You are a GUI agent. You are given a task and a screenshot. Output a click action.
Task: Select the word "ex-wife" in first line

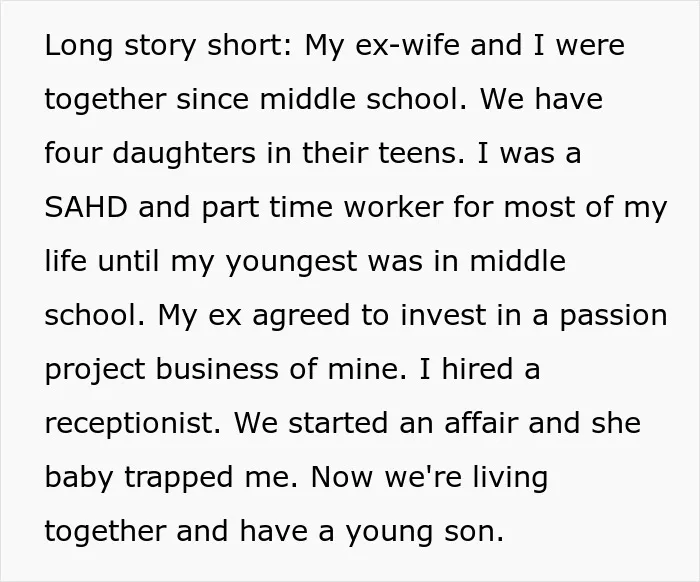(407, 45)
